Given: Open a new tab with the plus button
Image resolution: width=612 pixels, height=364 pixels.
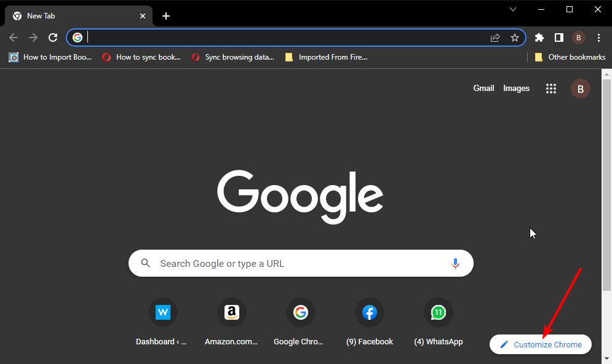Looking at the screenshot, I should click(166, 16).
